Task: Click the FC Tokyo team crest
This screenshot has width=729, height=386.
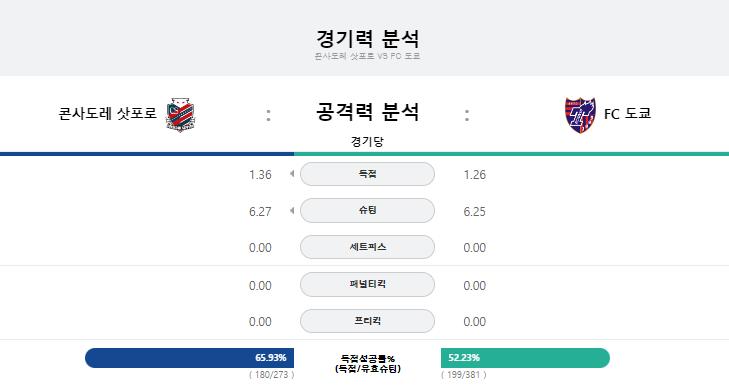Action: click(x=580, y=115)
